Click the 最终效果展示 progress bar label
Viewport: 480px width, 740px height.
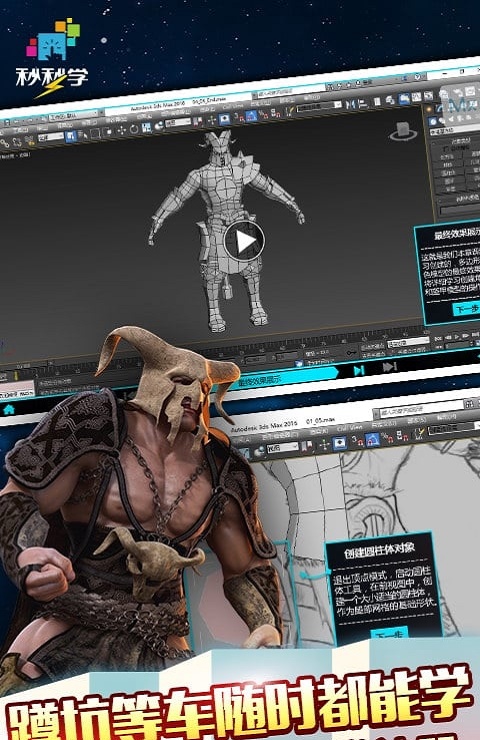tap(260, 380)
